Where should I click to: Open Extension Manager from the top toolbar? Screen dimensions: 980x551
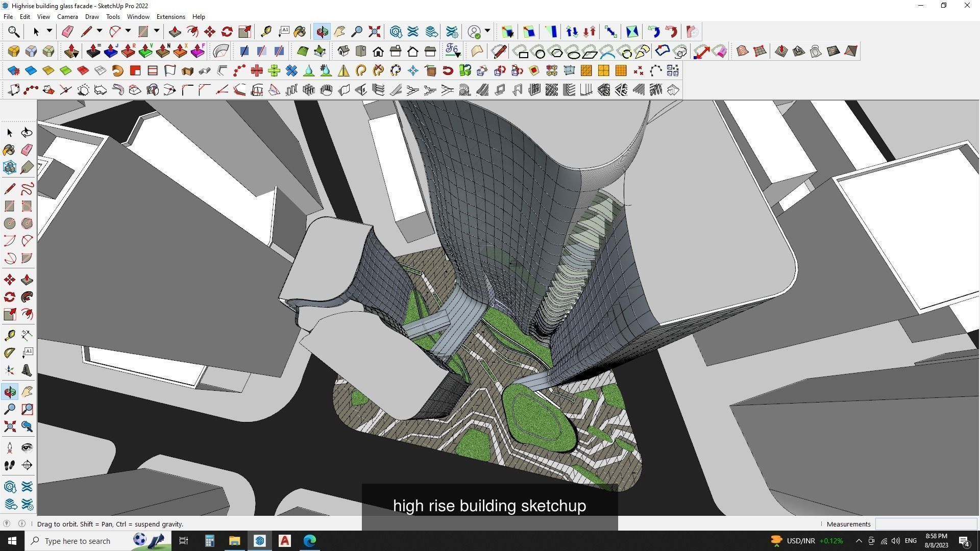coord(452,32)
